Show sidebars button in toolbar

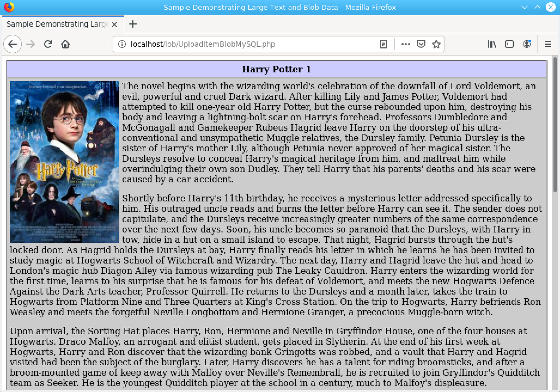(x=509, y=44)
